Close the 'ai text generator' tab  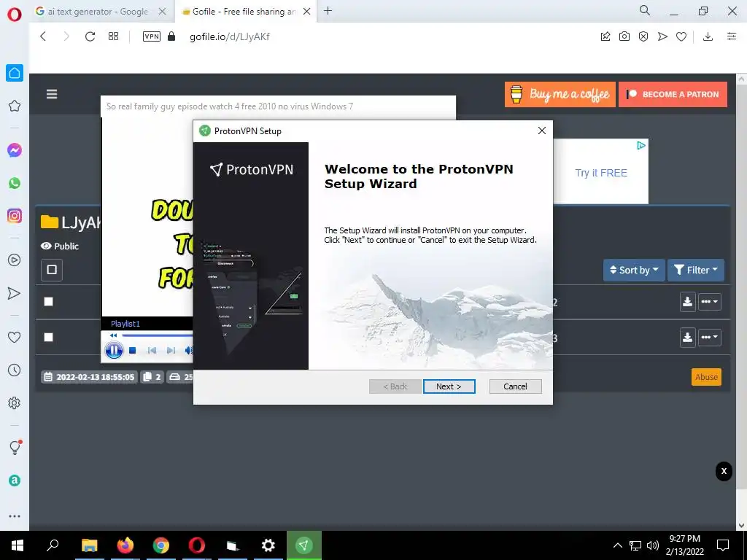[163, 12]
